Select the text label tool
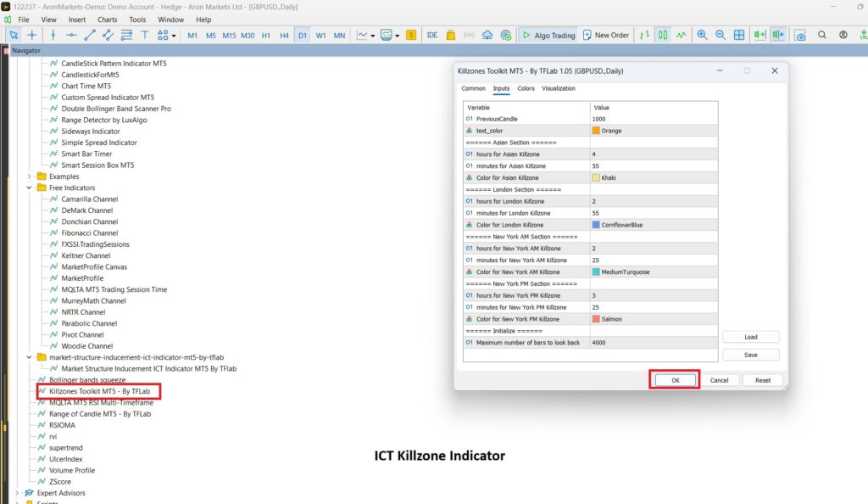The height and width of the screenshot is (504, 868). (x=145, y=35)
